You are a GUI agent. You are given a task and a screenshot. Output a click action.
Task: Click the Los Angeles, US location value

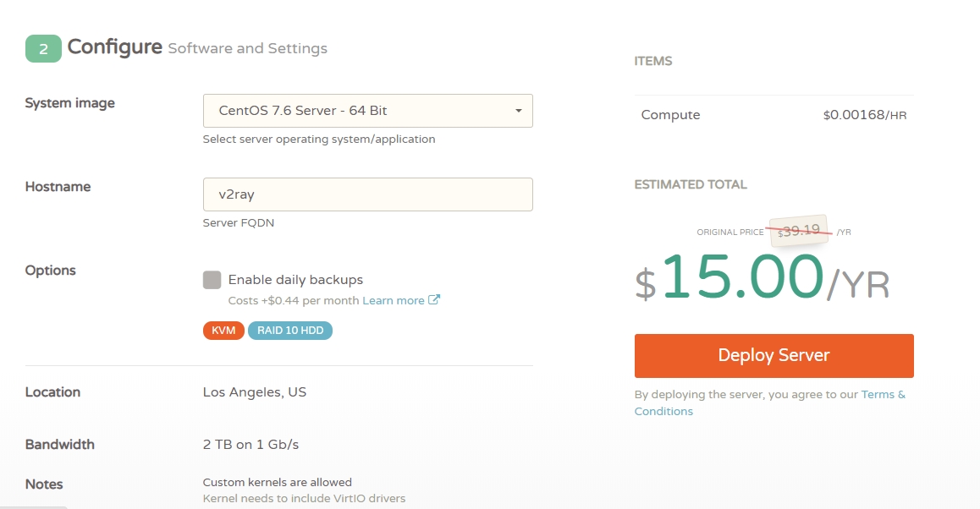[255, 392]
